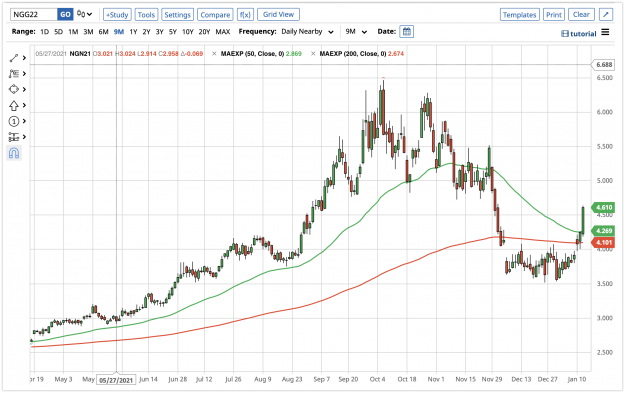This screenshot has height=393, width=625.
Task: Open the Tools button
Action: [146, 15]
